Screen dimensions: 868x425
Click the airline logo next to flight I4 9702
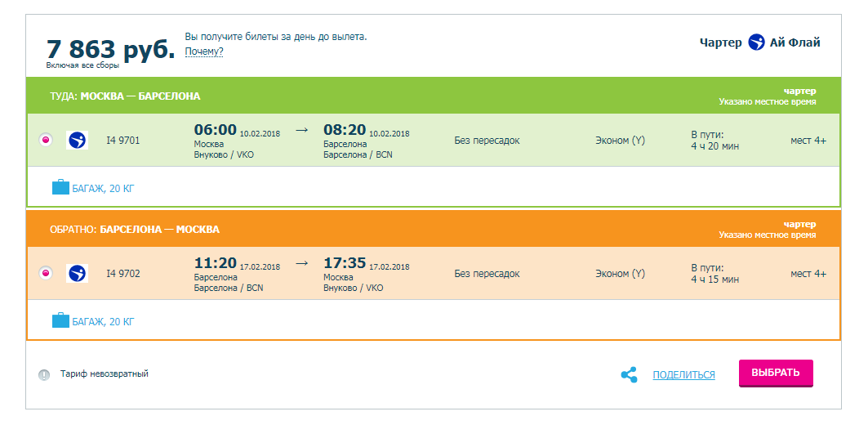point(77,273)
